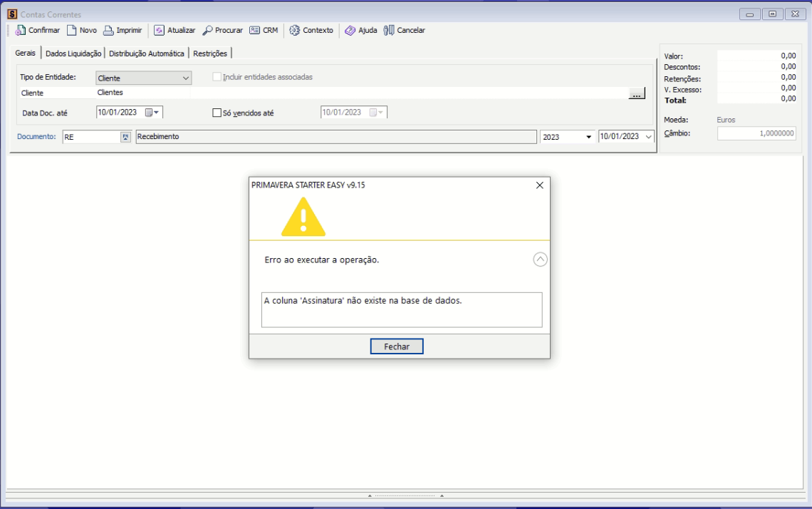Enable the 'Só vencidos até' checkbox
812x509 pixels.
pyautogui.click(x=217, y=113)
